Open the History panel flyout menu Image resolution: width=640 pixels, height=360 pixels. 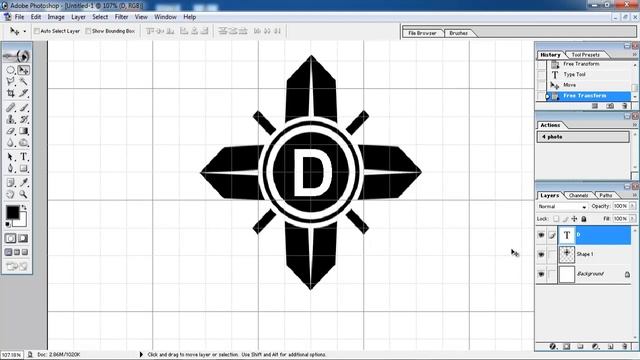point(635,54)
